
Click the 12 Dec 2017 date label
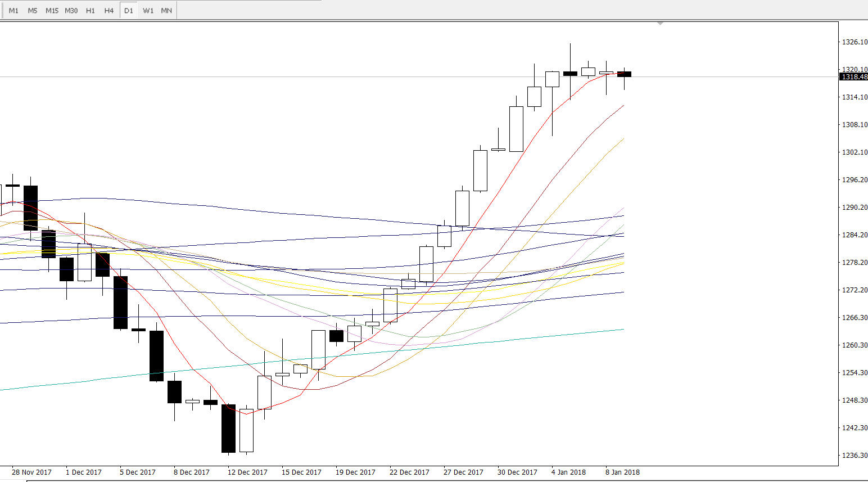click(247, 472)
